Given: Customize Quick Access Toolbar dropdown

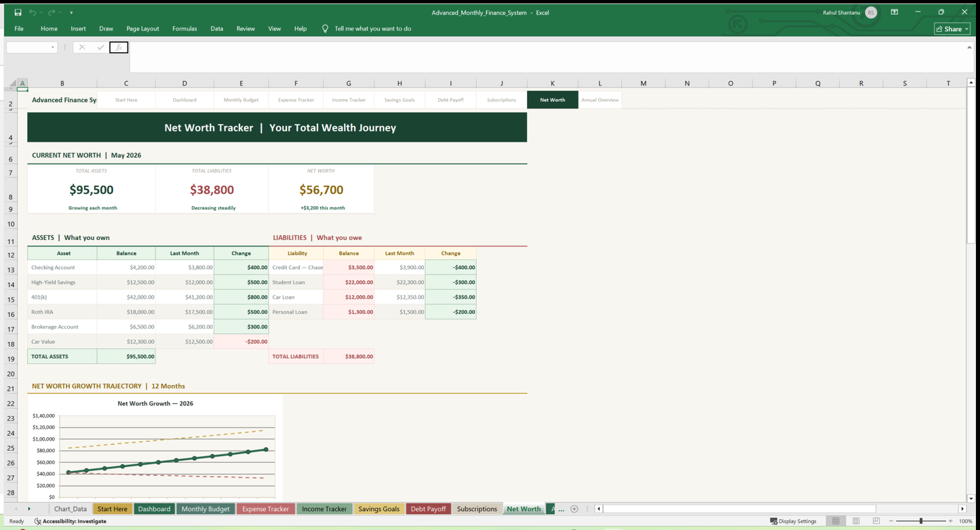Looking at the screenshot, I should pyautogui.click(x=71, y=12).
